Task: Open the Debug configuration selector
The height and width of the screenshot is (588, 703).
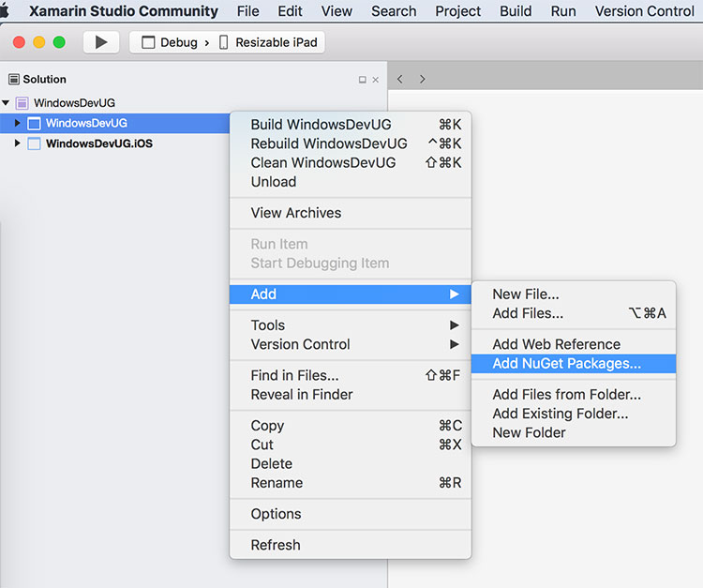Action: [x=171, y=42]
